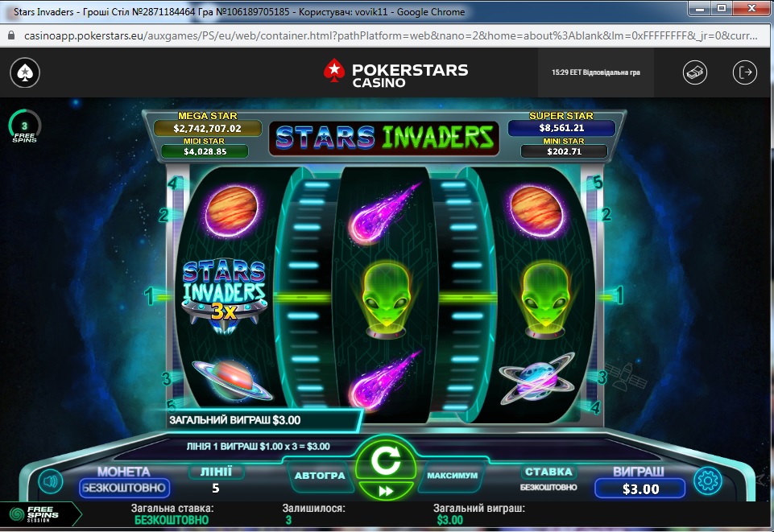774x532 pixels.
Task: Select payline marker 1 right of reels
Action: 619,296
